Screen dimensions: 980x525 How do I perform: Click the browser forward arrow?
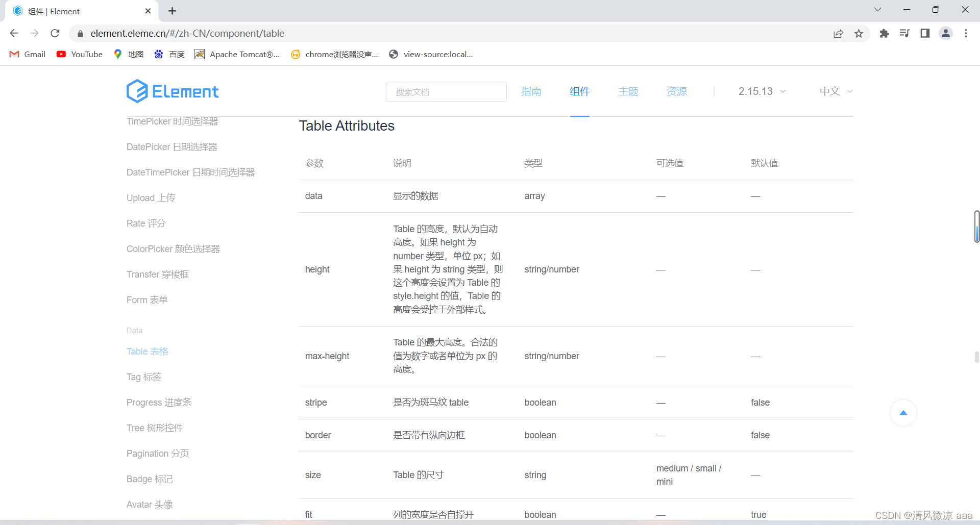point(34,33)
